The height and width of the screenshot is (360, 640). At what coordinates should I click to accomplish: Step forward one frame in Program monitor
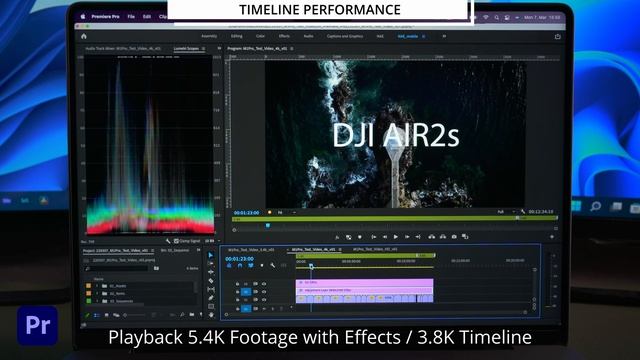tap(407, 237)
